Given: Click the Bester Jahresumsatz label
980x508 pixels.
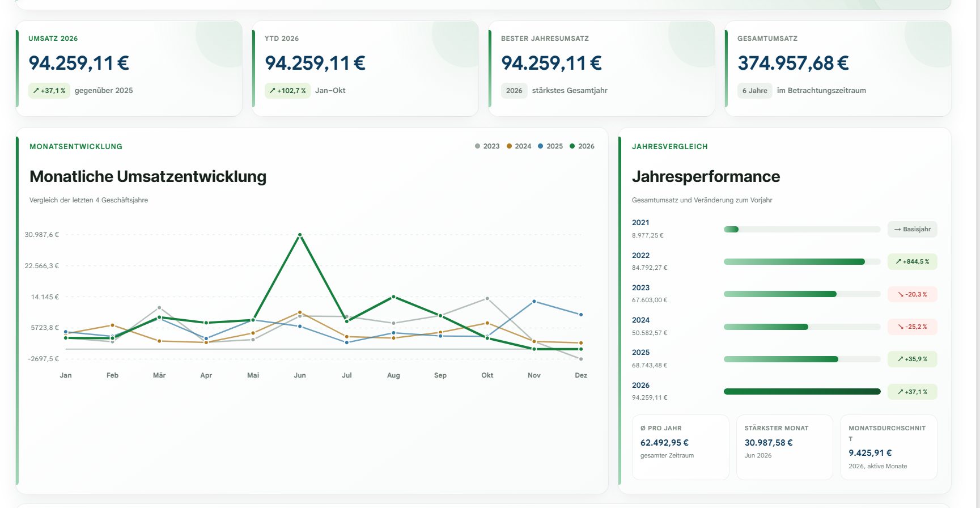Looking at the screenshot, I should (x=545, y=39).
